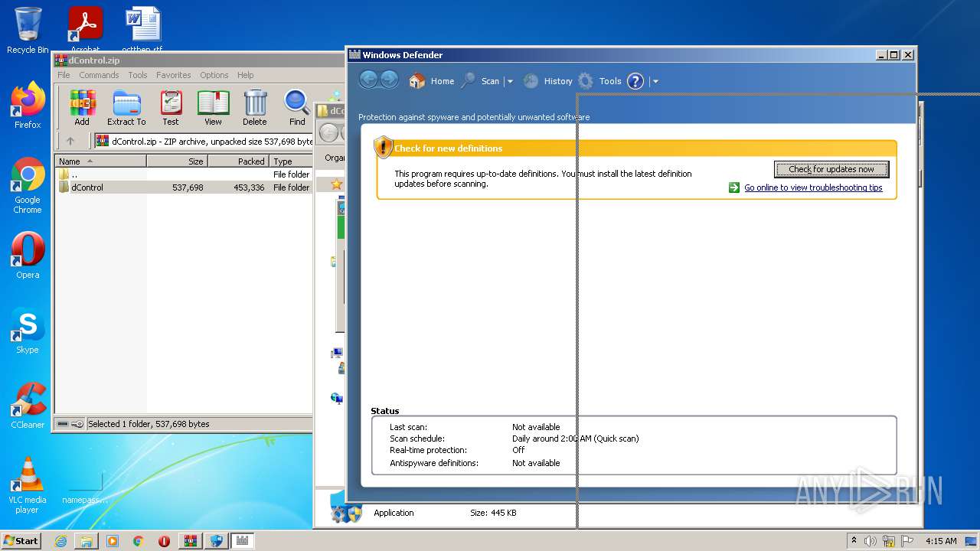Screen dimensions: 980x551
Task: Sort by Name column in WinRAR
Action: (x=100, y=161)
